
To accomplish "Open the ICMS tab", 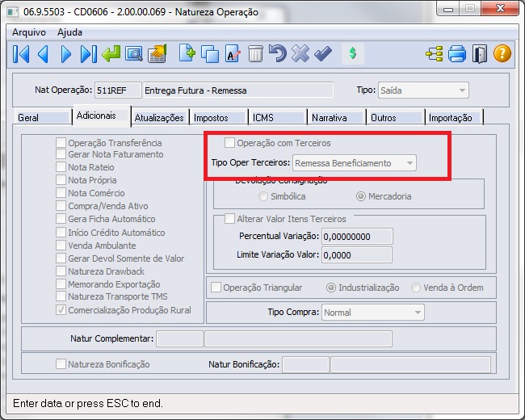I will pos(278,118).
